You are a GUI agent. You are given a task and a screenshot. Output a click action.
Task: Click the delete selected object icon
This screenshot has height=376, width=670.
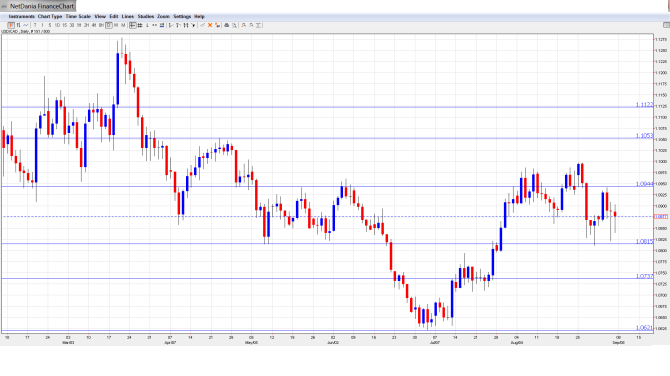click(217, 25)
